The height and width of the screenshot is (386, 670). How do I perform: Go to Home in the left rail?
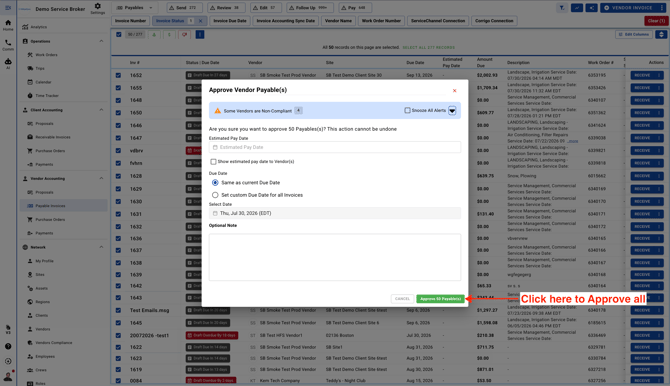[8, 25]
